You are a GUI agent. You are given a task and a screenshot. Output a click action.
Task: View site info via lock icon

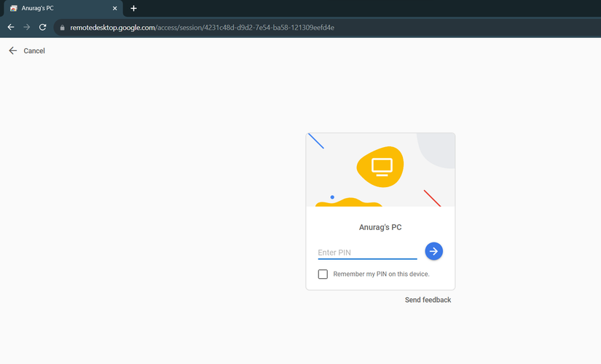click(62, 28)
